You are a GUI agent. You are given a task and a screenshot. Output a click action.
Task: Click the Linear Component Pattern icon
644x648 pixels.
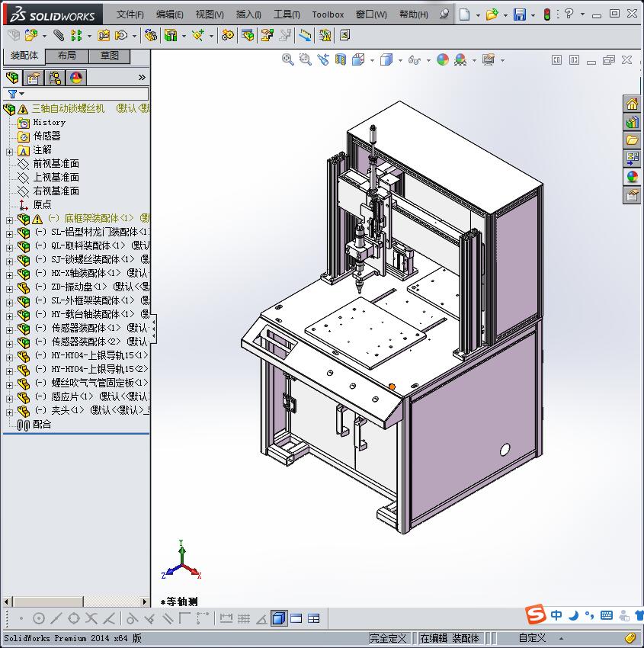click(x=76, y=36)
